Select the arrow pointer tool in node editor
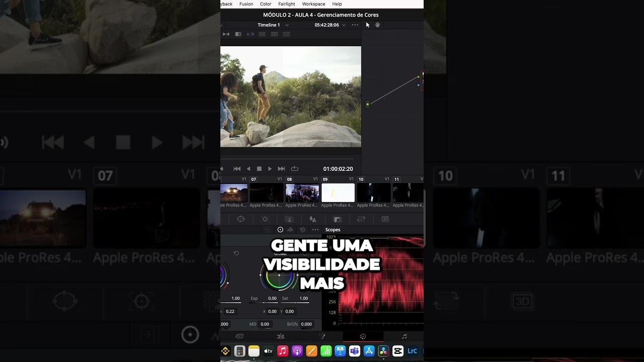 click(x=368, y=25)
